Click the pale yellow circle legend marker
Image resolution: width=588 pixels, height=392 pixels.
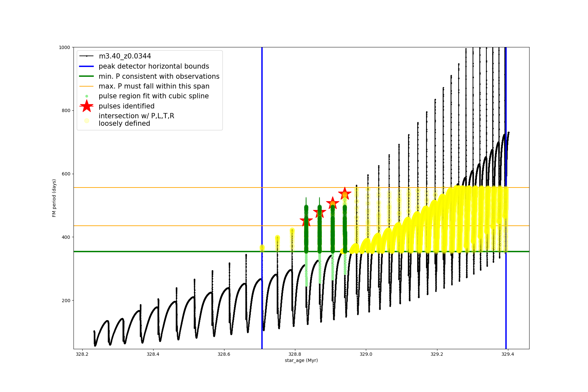point(87,121)
